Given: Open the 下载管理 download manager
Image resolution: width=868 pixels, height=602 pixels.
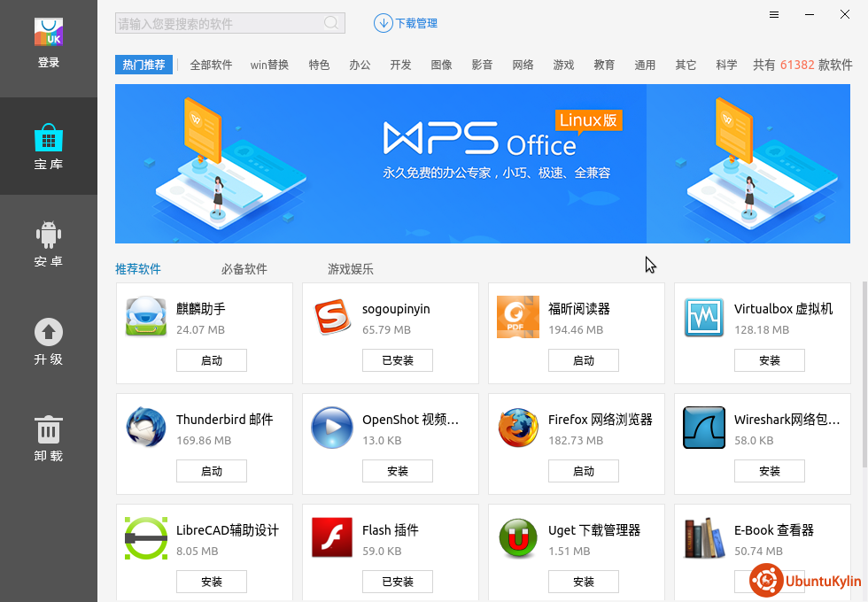Looking at the screenshot, I should [407, 23].
